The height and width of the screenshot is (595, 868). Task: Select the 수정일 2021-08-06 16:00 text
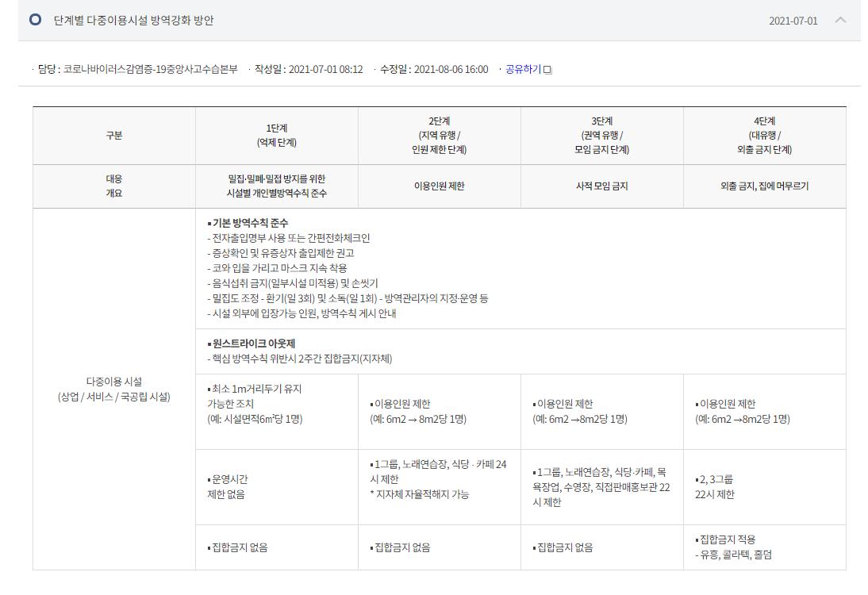[434, 69]
